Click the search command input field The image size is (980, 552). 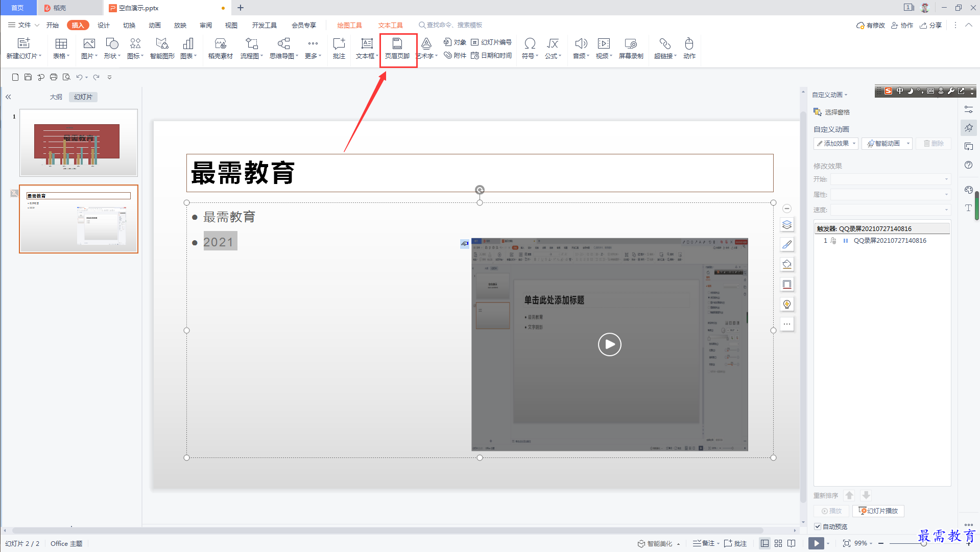point(455,25)
